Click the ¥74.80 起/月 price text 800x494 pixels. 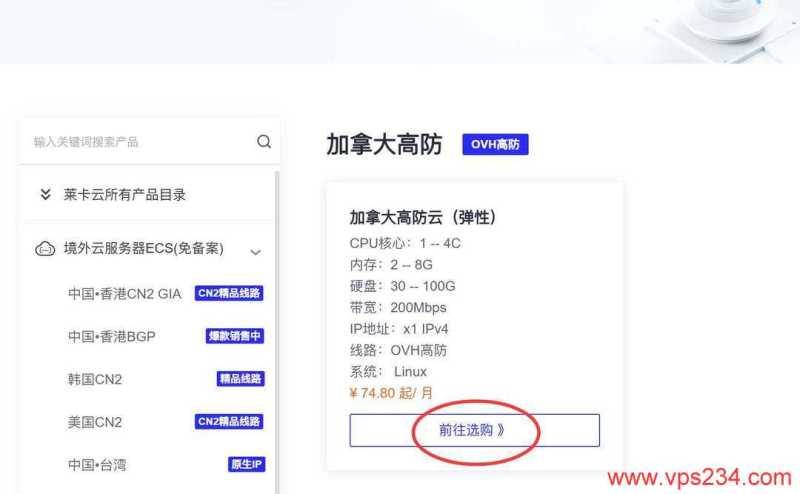click(x=391, y=393)
